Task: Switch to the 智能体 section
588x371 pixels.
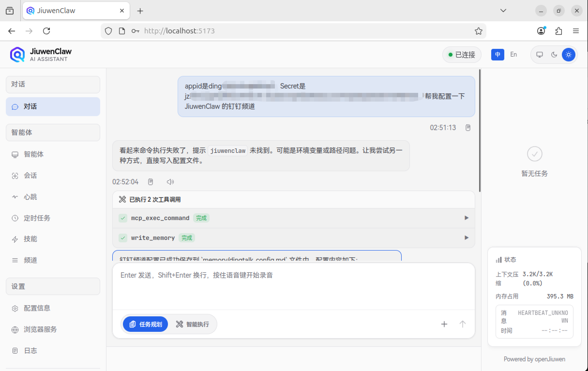Action: [x=33, y=154]
